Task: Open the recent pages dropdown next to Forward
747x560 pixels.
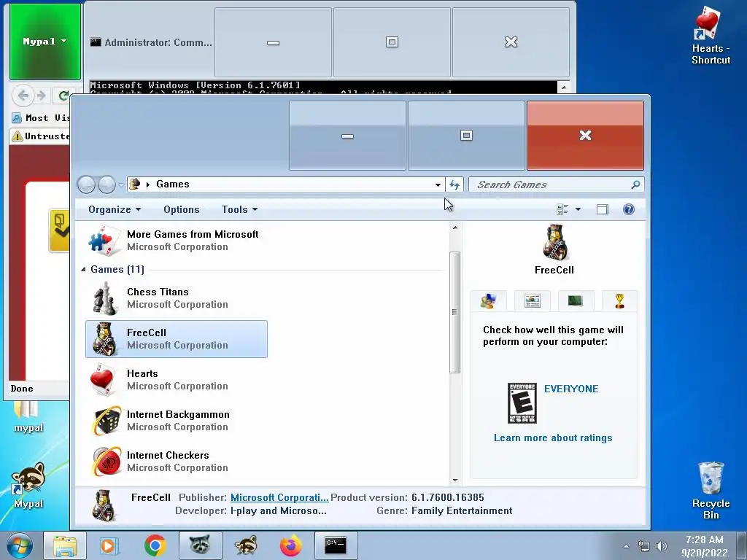Action: 121,184
